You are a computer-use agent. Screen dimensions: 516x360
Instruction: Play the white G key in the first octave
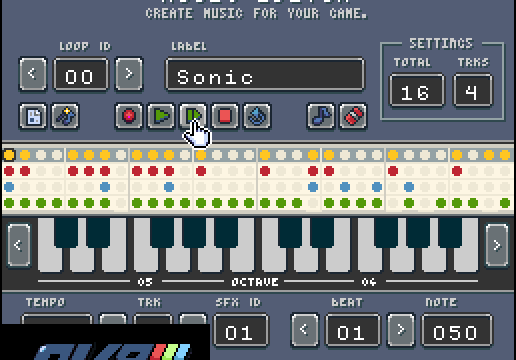click(x=178, y=261)
